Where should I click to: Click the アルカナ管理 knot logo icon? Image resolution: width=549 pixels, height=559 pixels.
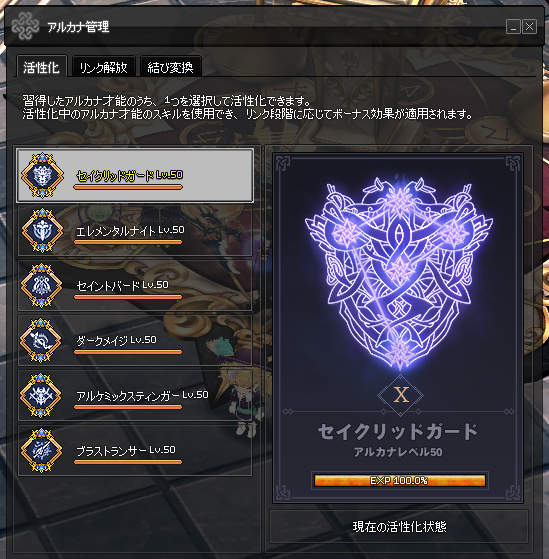[x=25, y=26]
